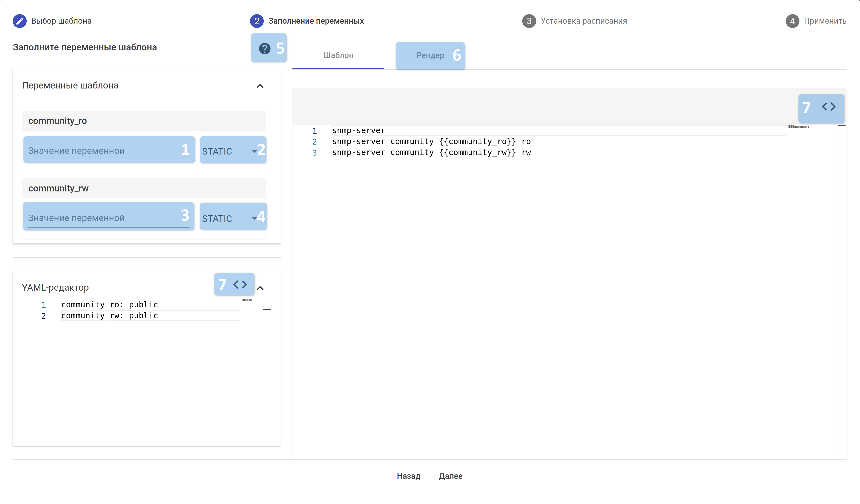Click YAML line community_rw: public

109,316
